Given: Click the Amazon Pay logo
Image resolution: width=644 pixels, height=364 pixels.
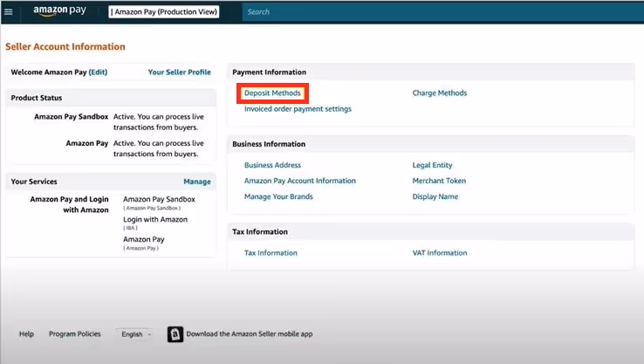Looking at the screenshot, I should [x=60, y=11].
